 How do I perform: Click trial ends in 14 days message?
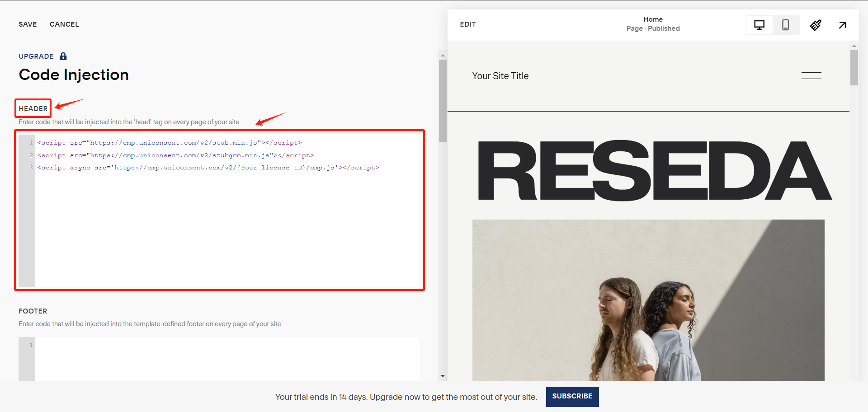(x=406, y=397)
